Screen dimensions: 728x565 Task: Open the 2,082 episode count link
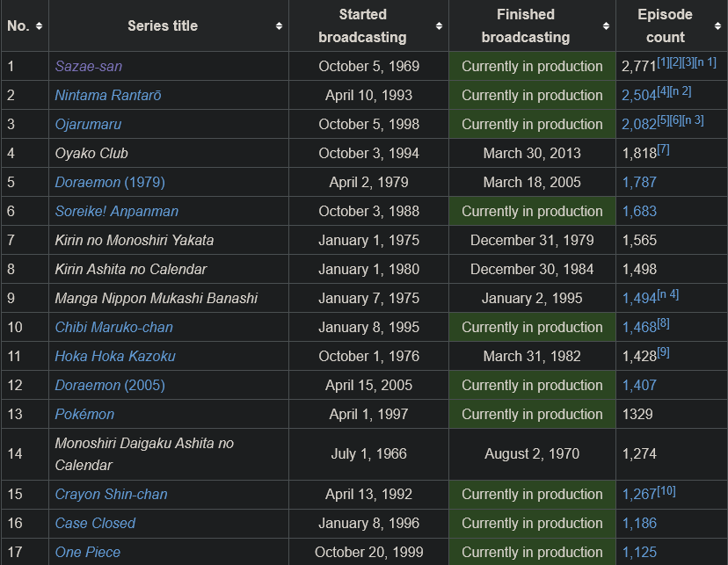point(639,125)
